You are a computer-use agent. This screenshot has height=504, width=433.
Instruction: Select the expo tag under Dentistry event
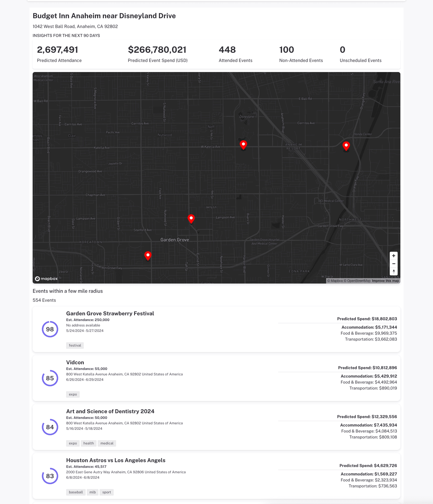click(x=73, y=443)
